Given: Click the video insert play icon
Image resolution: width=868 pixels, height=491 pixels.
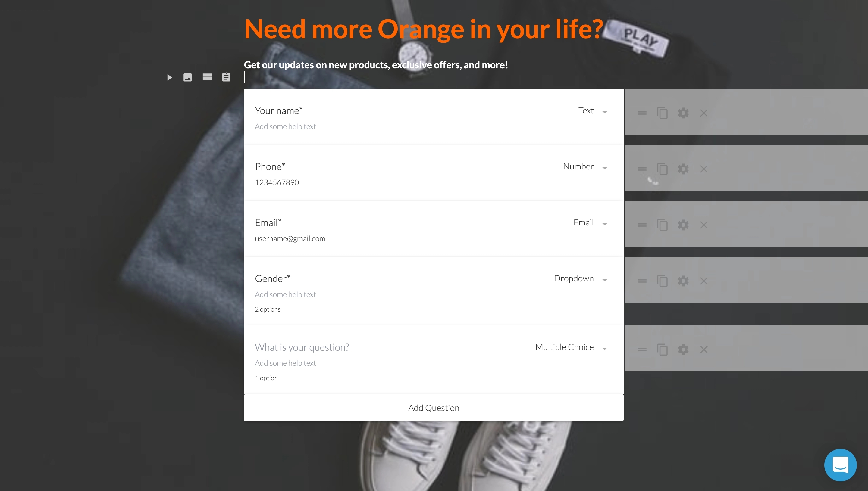Looking at the screenshot, I should (169, 78).
